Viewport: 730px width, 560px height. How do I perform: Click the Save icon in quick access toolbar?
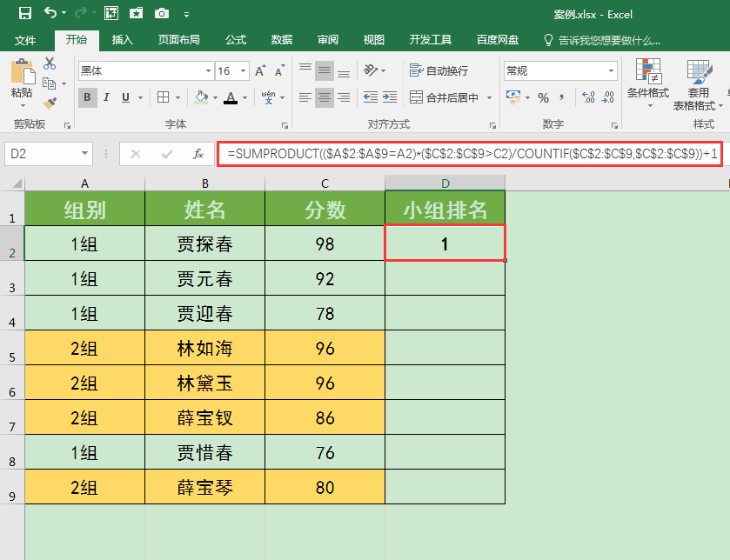(x=25, y=14)
